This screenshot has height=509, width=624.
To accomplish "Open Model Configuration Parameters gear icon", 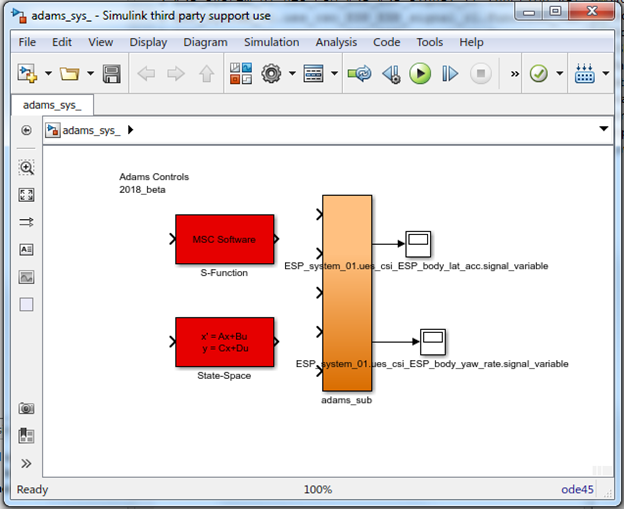I will (271, 74).
